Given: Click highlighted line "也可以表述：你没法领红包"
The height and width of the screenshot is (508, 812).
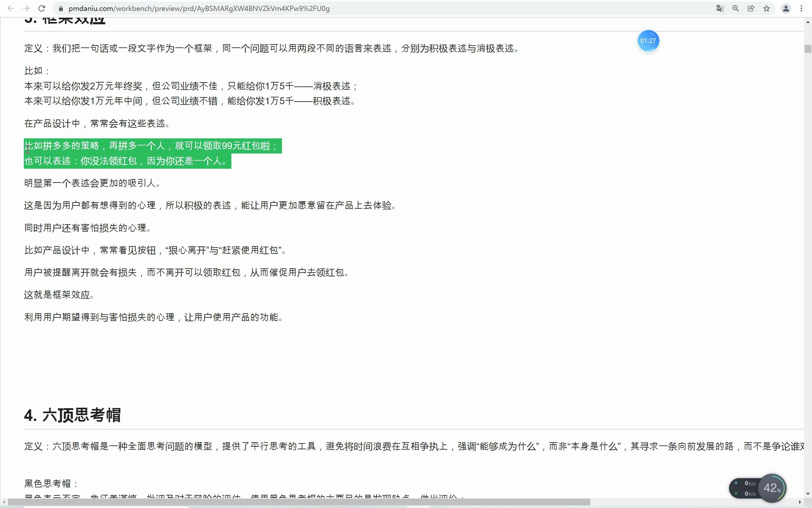Looking at the screenshot, I should 128,161.
